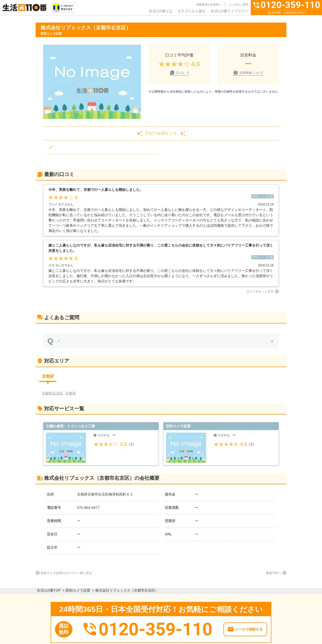This screenshot has height=644, width=322.
Task: Open 水漏れ修理・トイレつまり工事 service card header
Action: [101, 426]
